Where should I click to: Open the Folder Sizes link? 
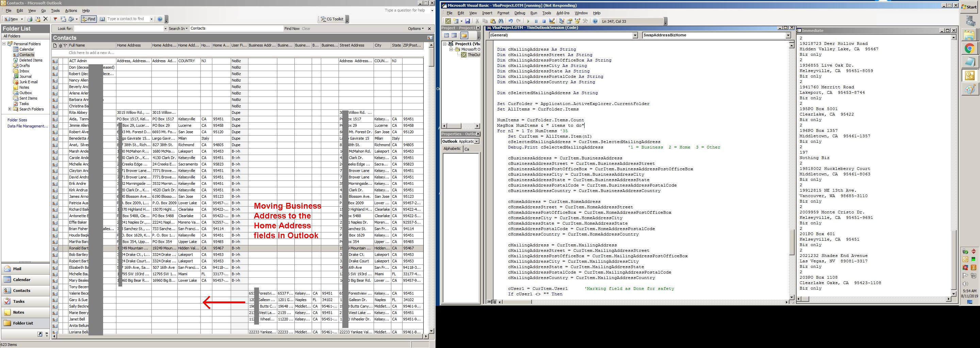(x=17, y=120)
